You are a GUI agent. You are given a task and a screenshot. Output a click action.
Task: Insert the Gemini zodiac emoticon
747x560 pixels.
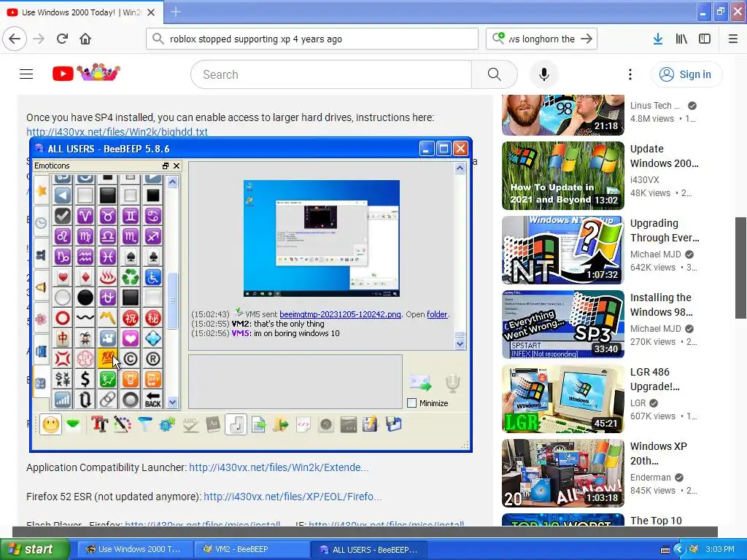coord(130,216)
